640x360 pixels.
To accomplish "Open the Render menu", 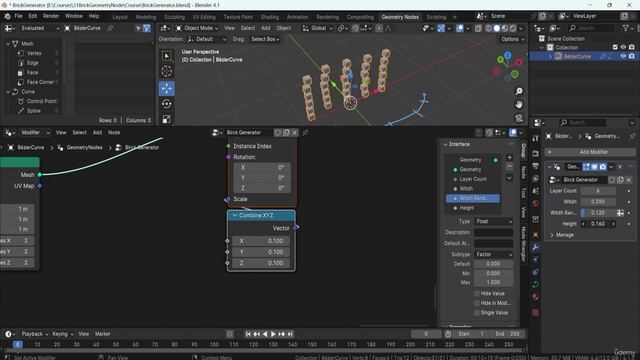I will (51, 16).
